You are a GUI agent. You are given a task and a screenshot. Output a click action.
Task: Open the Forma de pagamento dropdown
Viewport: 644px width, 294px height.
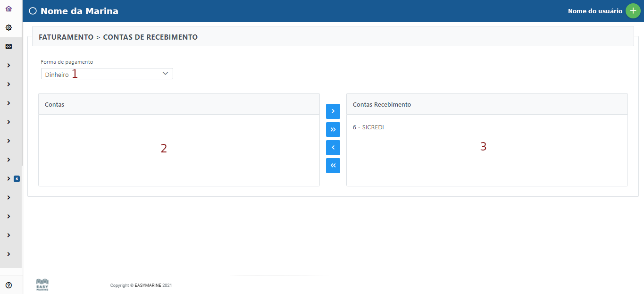point(107,74)
